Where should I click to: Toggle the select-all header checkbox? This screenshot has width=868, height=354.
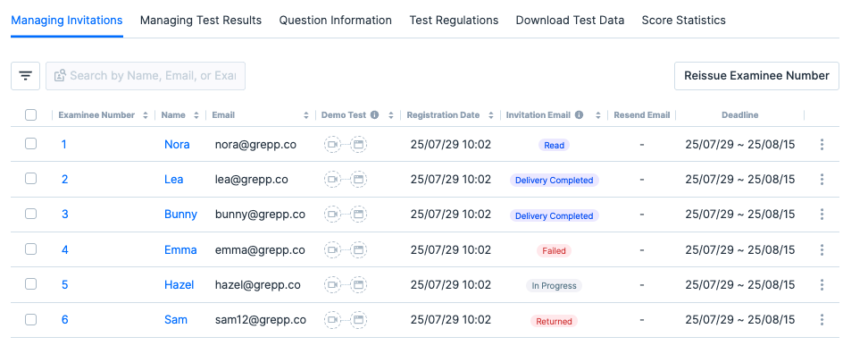point(30,115)
